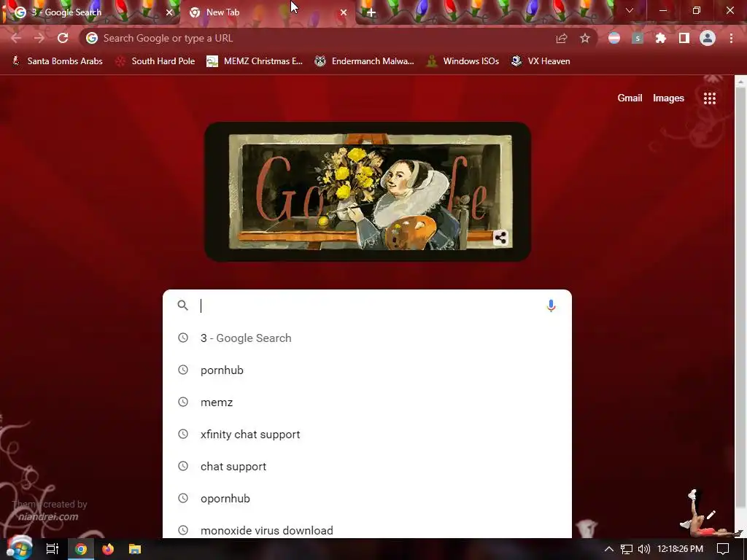Open the Windows ISOs bookmark
The image size is (747, 560).
[462, 61]
